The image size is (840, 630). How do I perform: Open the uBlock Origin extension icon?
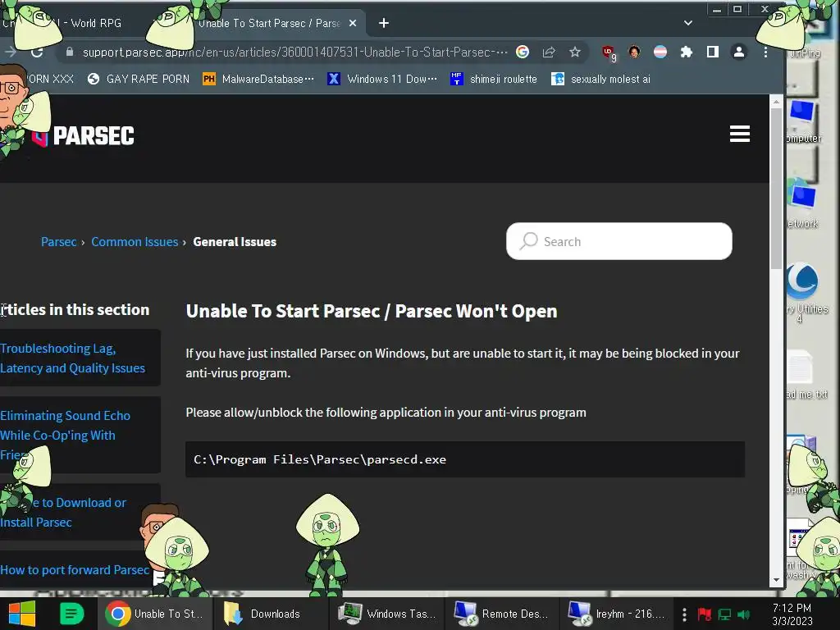[x=609, y=52]
